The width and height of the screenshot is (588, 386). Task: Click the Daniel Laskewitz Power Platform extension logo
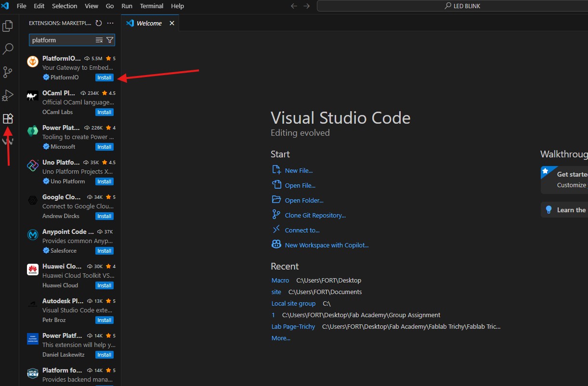point(33,339)
